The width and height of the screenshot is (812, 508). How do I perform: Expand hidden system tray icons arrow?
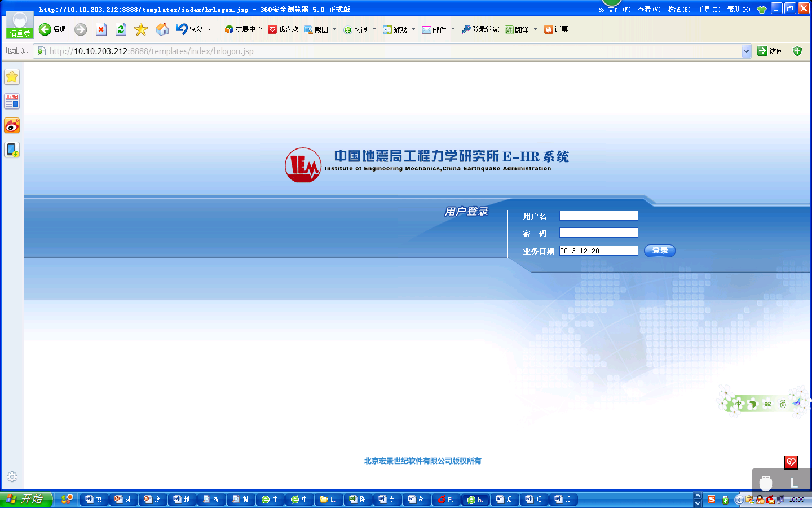(x=739, y=500)
